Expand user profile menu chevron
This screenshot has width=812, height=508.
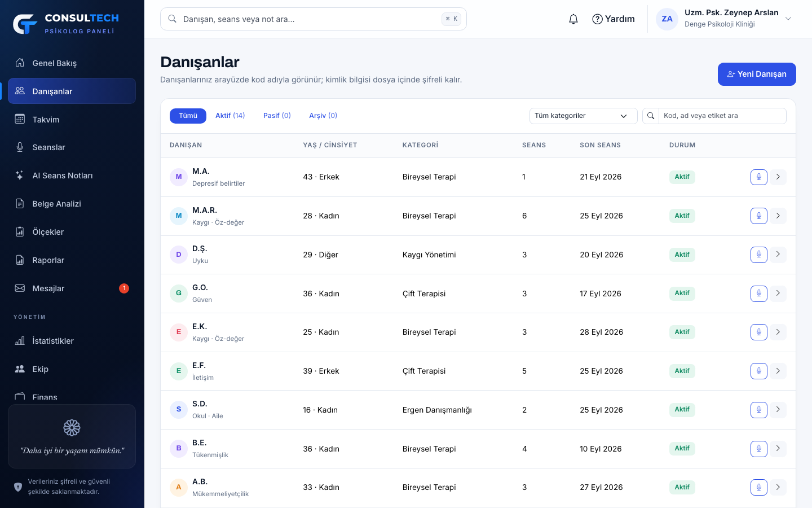point(788,19)
